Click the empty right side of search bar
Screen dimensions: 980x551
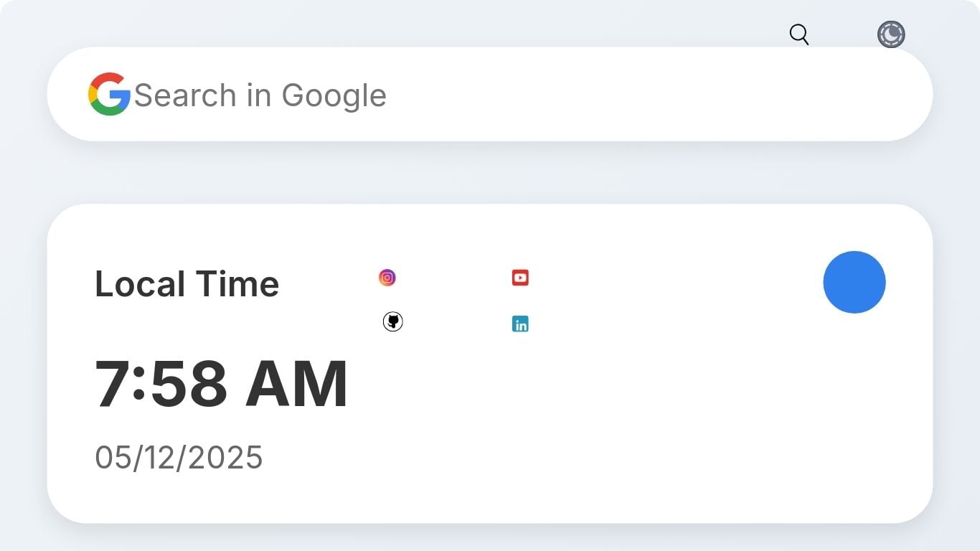682,94
